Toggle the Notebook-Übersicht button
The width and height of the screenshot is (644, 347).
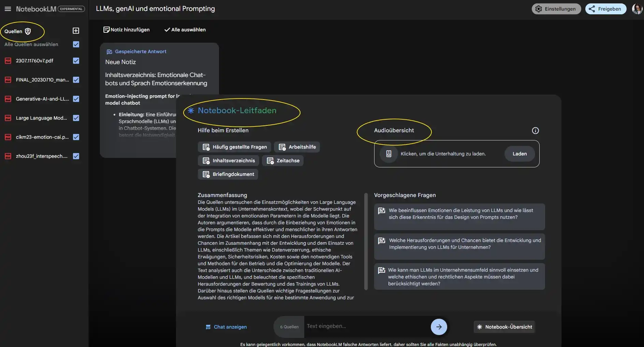(x=504, y=327)
